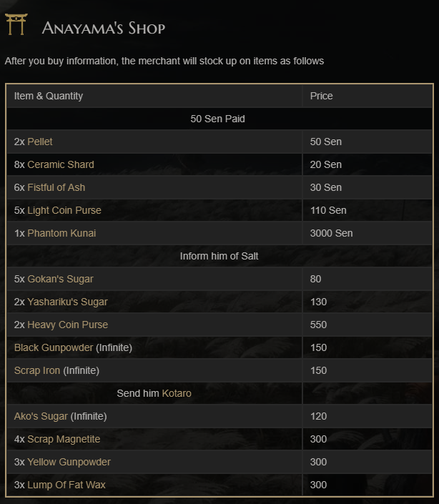Viewport: 439px width, 504px height.
Task: Open the Heavy Coin Purse link
Action: point(68,325)
